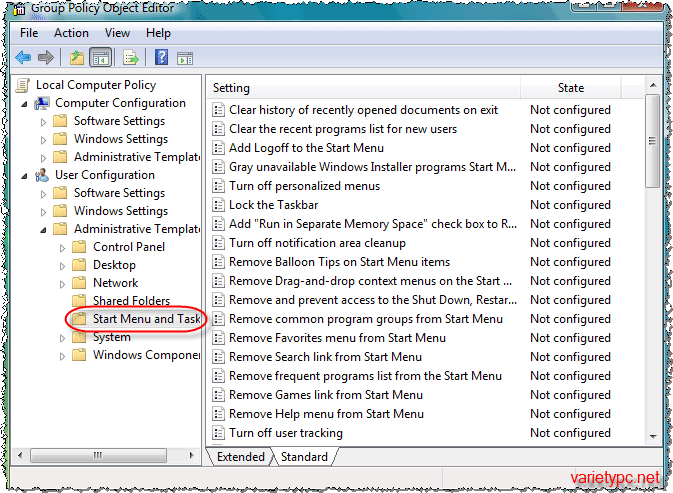
Task: Expand Software Settings under User Configuration
Action: pos(43,194)
